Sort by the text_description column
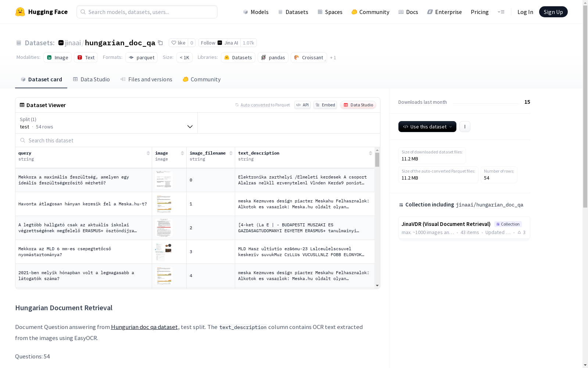This screenshot has height=368, width=588. coord(370,153)
